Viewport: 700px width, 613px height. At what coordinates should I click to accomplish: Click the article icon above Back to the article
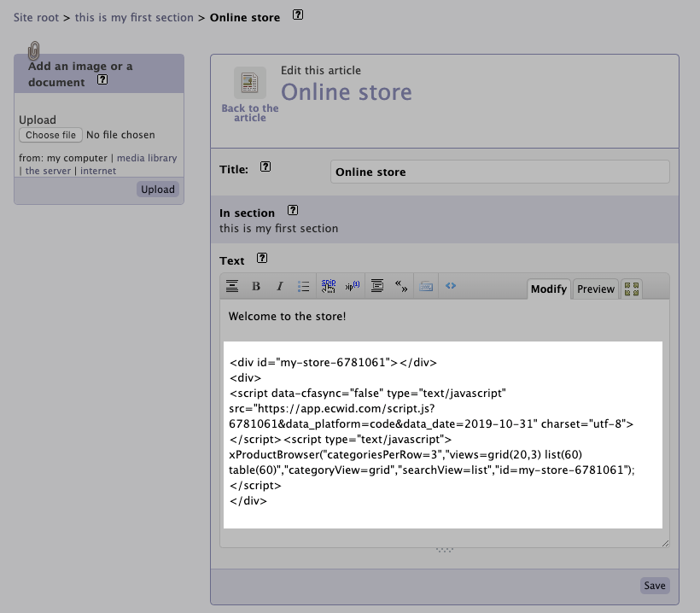click(250, 83)
